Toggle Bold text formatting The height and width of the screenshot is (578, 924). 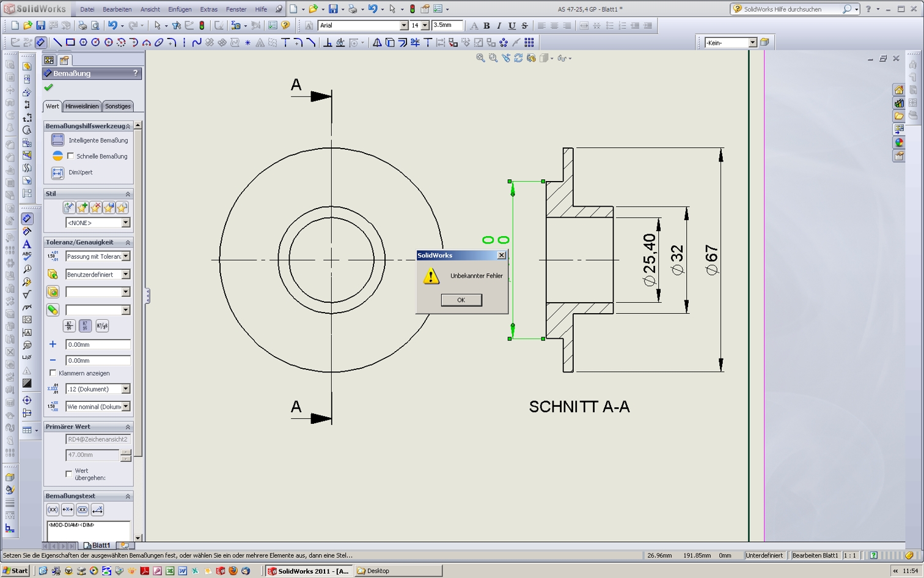tap(486, 26)
